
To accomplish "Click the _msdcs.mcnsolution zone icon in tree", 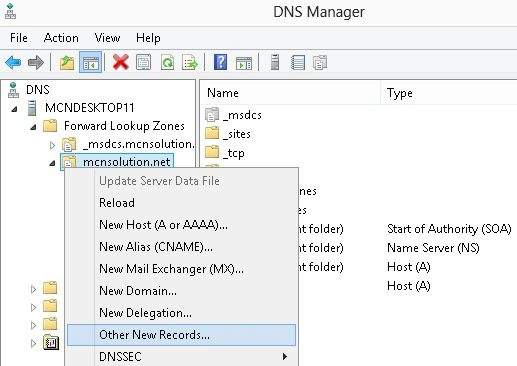I will pos(69,145).
